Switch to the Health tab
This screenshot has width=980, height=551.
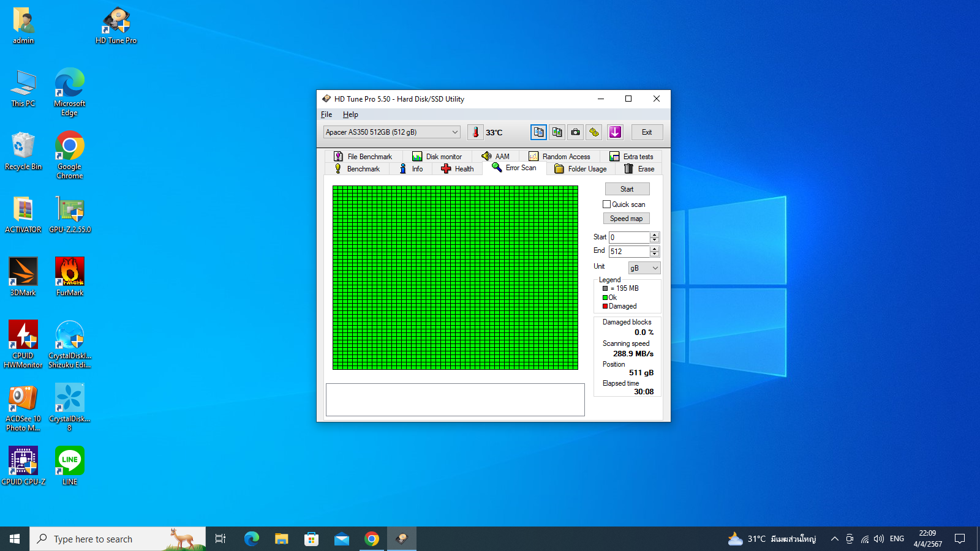[458, 169]
